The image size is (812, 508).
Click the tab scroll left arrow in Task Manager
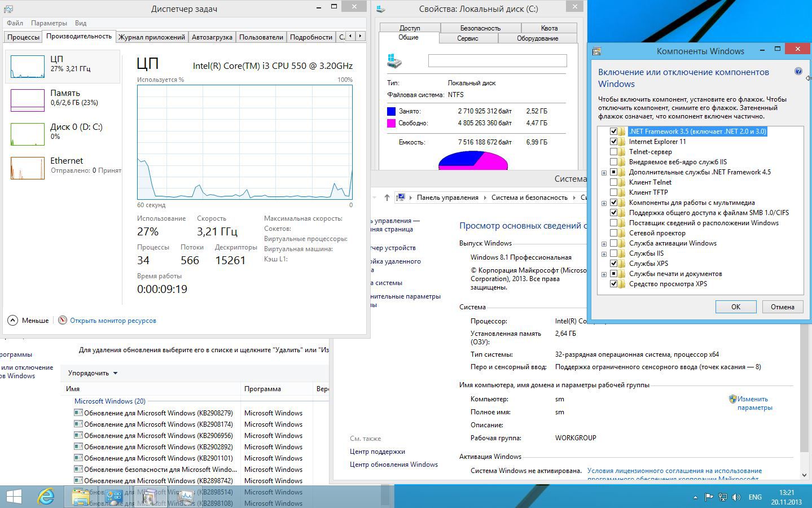350,36
